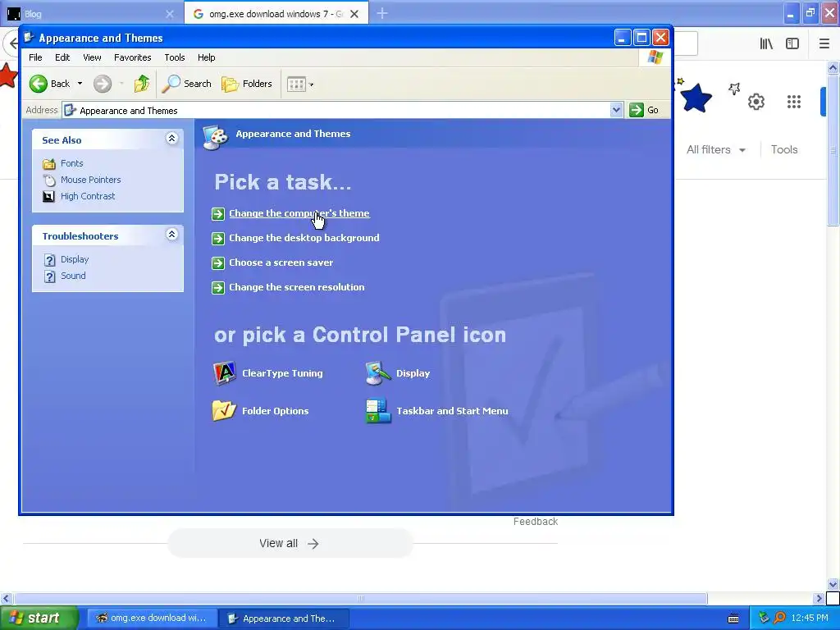This screenshot has height=630, width=840.
Task: Open High Contrast link
Action: coord(88,196)
